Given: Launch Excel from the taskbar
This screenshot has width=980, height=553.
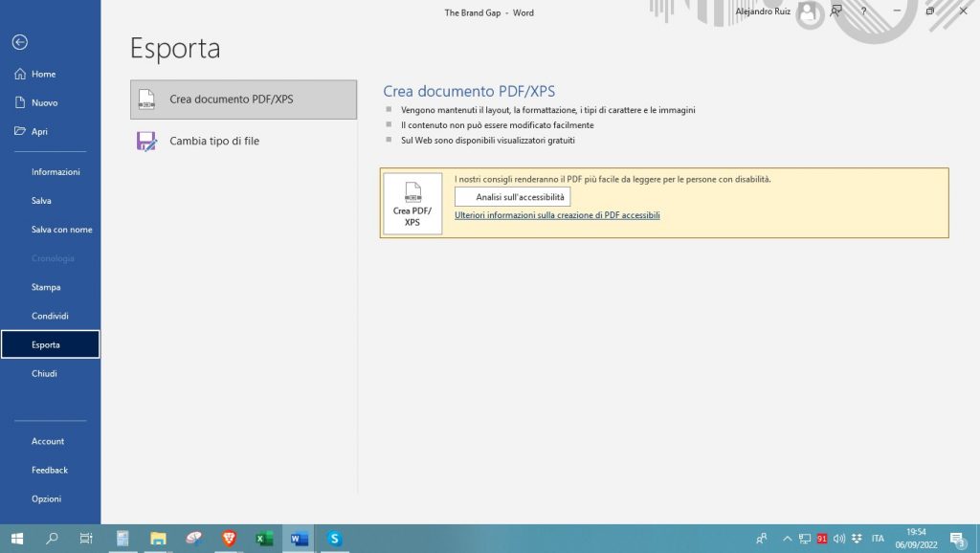Looking at the screenshot, I should (x=263, y=539).
